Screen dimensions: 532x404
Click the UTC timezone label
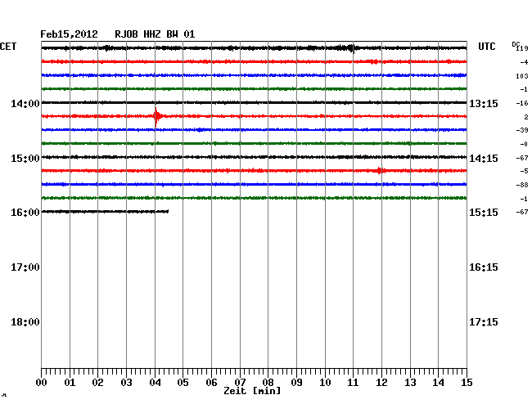pos(486,47)
